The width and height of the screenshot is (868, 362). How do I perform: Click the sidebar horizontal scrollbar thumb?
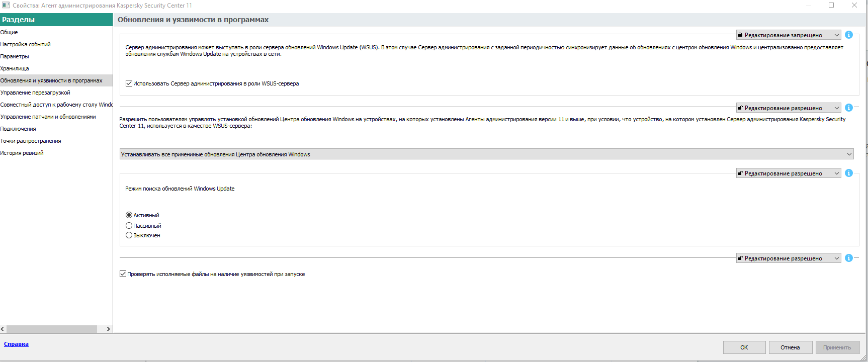click(51, 329)
